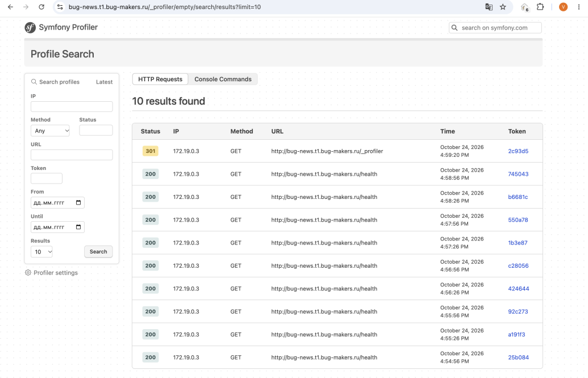Viewport: 588px width, 378px height.
Task: Click the IP column header in table
Action: 176,131
